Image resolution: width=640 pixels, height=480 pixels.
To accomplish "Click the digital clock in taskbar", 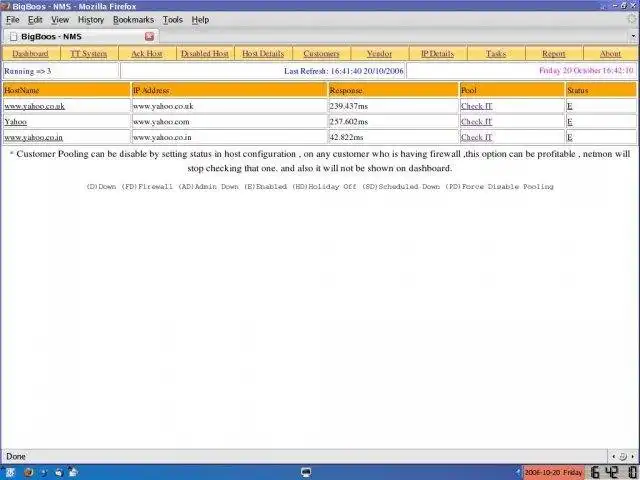I will pyautogui.click(x=613, y=473).
